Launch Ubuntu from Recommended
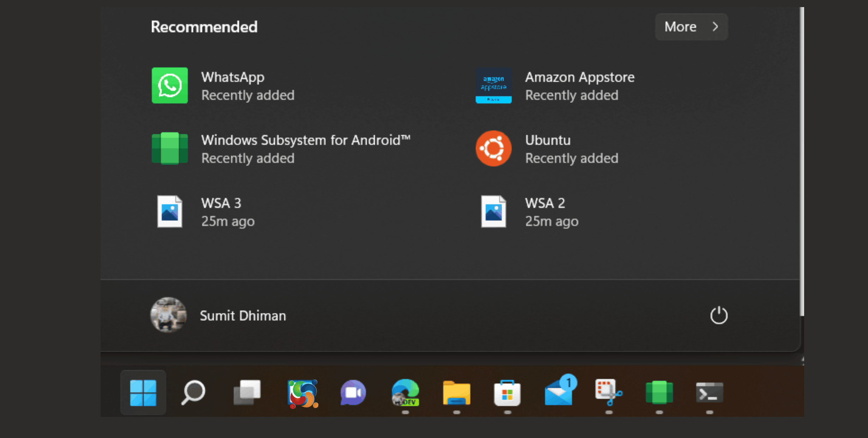 (547, 149)
